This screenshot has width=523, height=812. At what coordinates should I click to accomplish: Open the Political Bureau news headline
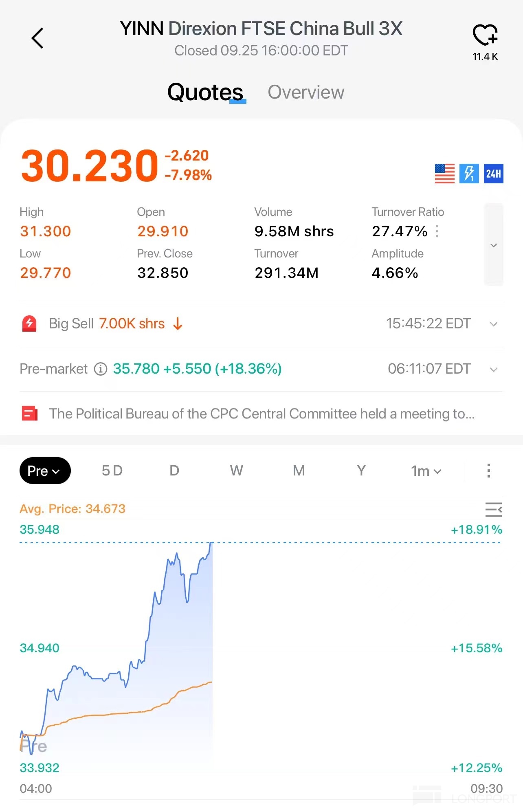[261, 414]
